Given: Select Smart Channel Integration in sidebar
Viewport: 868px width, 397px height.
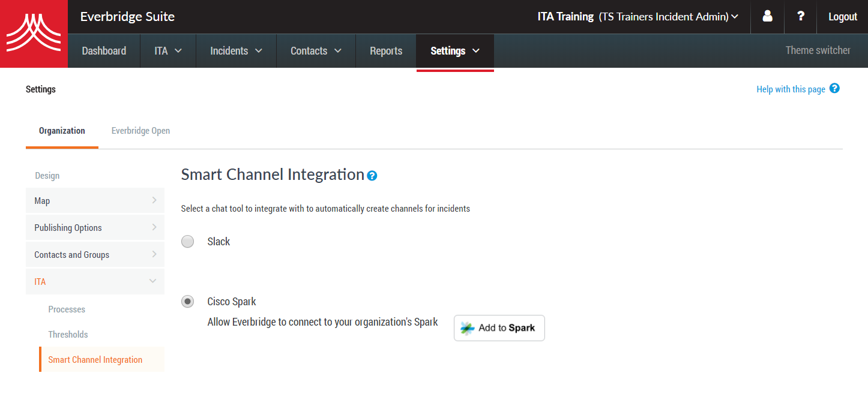Looking at the screenshot, I should pyautogui.click(x=102, y=359).
